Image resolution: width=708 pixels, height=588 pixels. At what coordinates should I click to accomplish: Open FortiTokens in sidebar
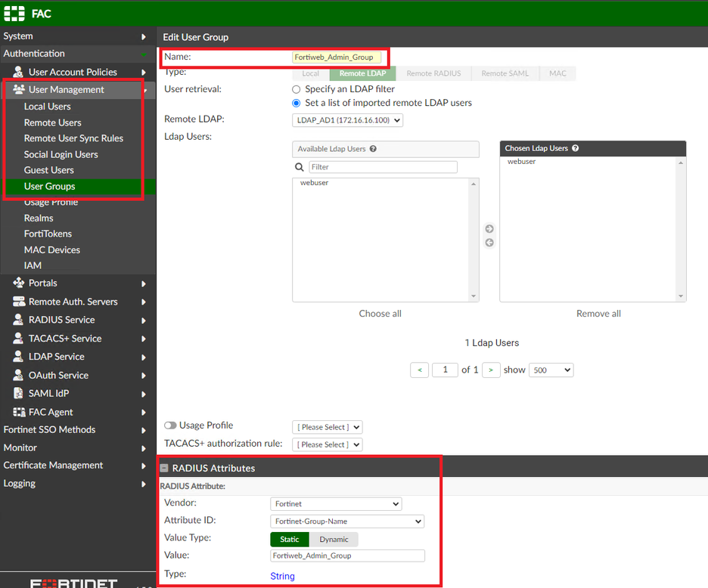pos(48,234)
